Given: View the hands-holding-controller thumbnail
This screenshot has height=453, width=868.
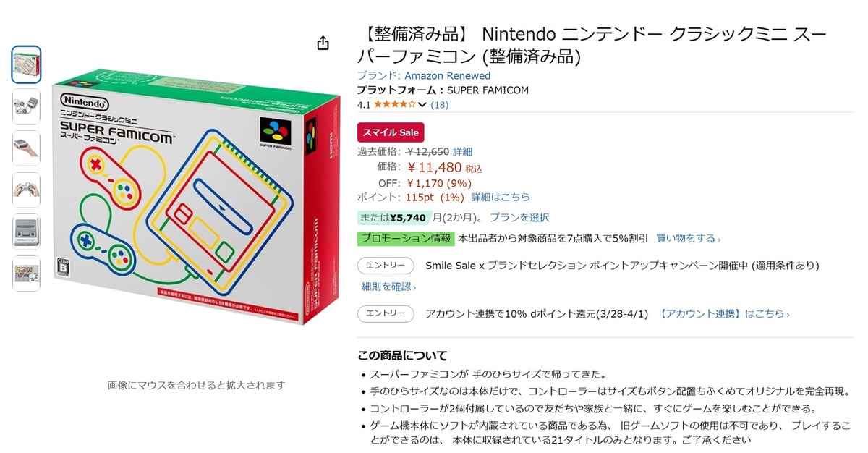Looking at the screenshot, I should click(27, 190).
